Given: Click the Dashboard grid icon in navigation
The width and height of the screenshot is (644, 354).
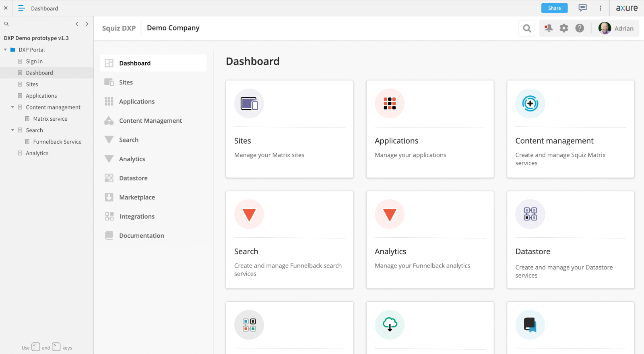Looking at the screenshot, I should tap(109, 63).
